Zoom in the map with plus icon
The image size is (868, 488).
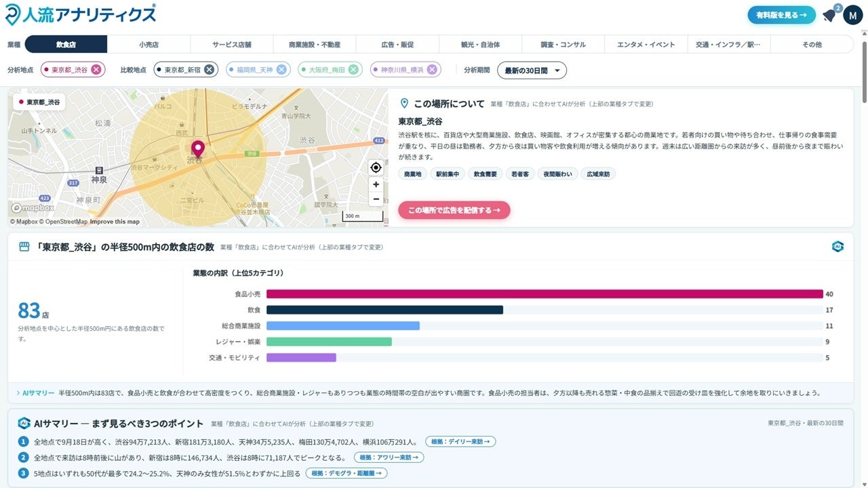tap(376, 184)
